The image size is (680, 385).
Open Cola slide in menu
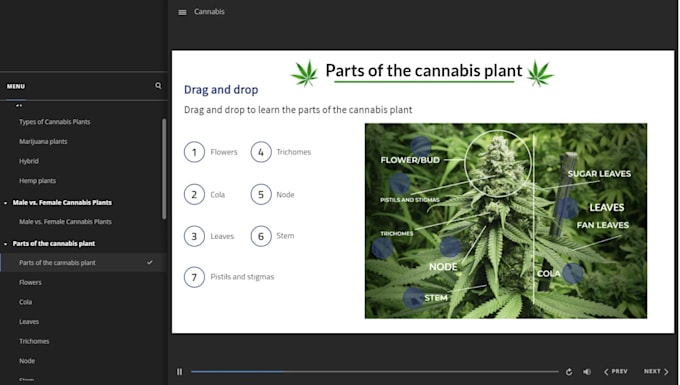(26, 302)
